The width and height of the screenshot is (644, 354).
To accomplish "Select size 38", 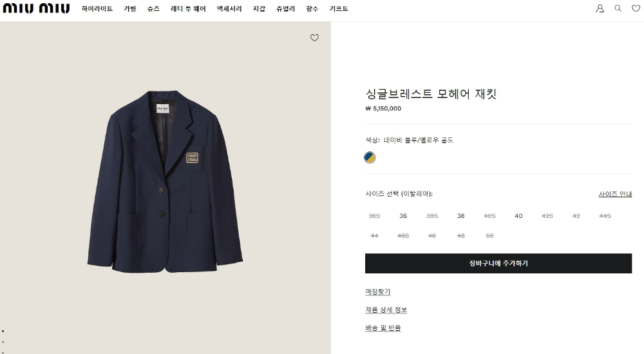I will point(461,216).
